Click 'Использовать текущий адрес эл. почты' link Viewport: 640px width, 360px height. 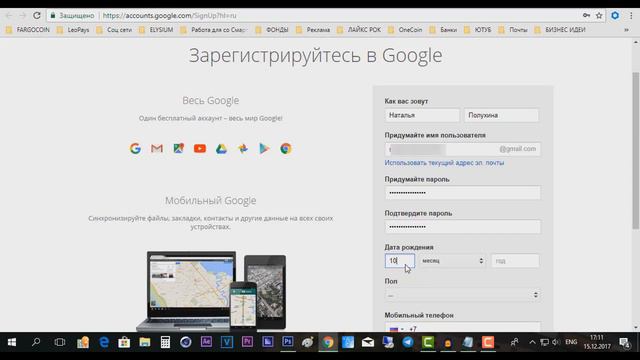click(x=444, y=163)
